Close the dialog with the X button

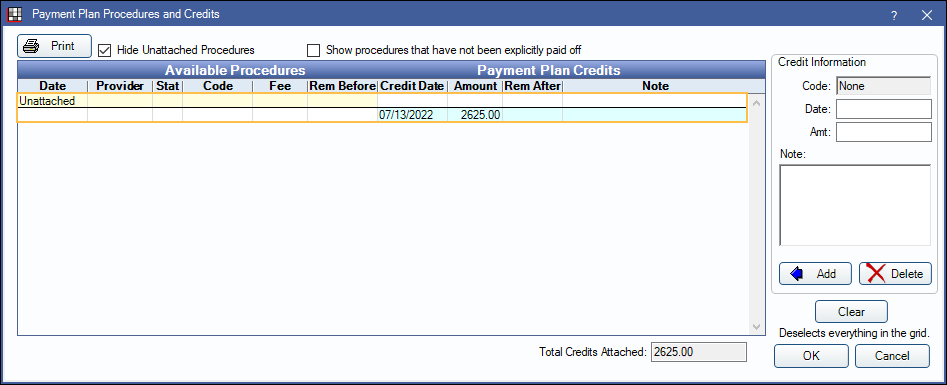(926, 15)
